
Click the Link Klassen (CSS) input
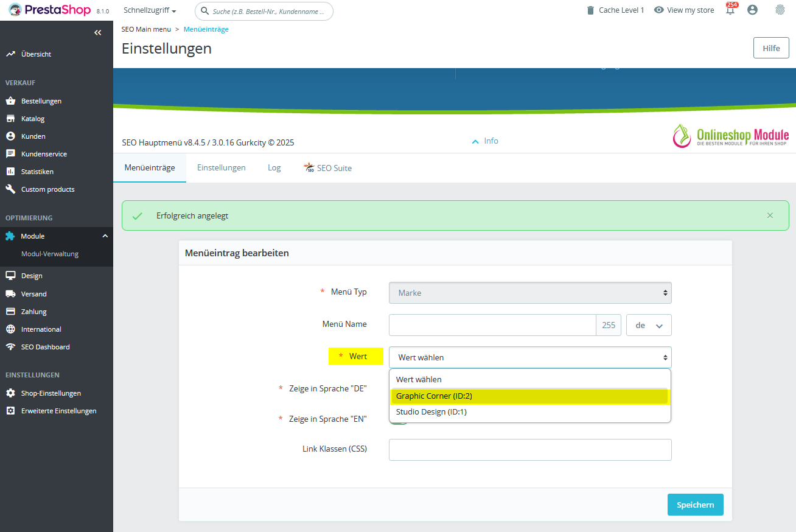tap(530, 450)
